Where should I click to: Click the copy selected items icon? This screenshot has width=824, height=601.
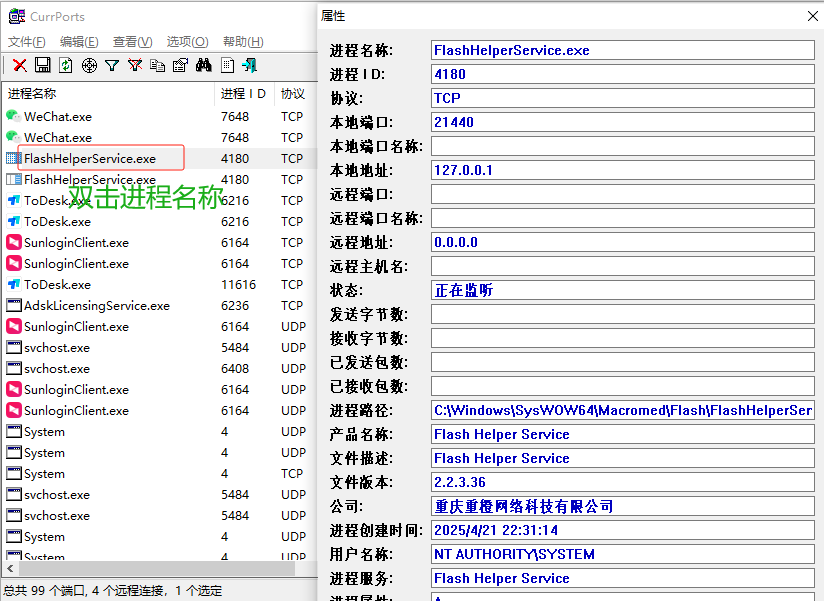click(158, 65)
